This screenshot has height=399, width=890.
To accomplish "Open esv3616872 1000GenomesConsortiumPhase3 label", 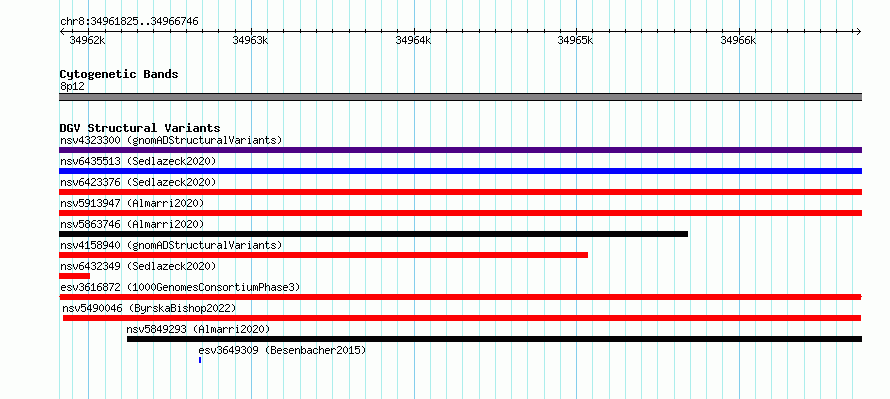I will point(180,287).
